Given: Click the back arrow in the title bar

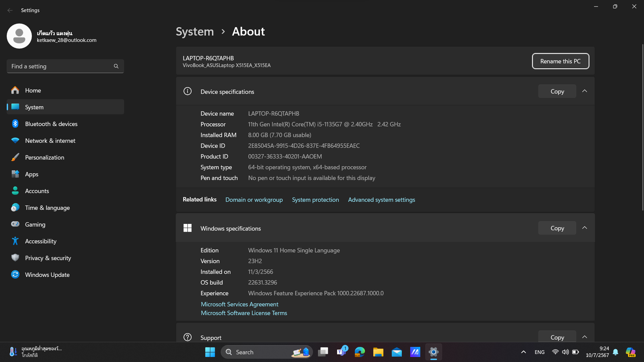Looking at the screenshot, I should pyautogui.click(x=10, y=10).
